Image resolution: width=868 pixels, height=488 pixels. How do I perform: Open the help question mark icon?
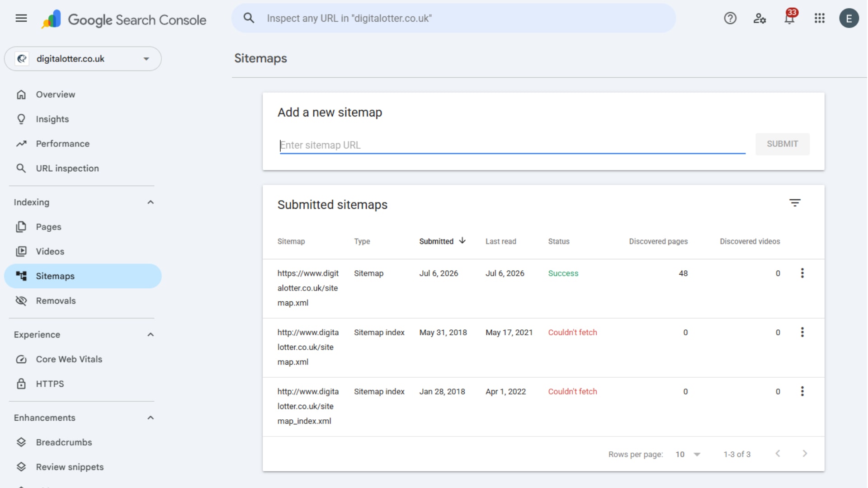(x=730, y=19)
